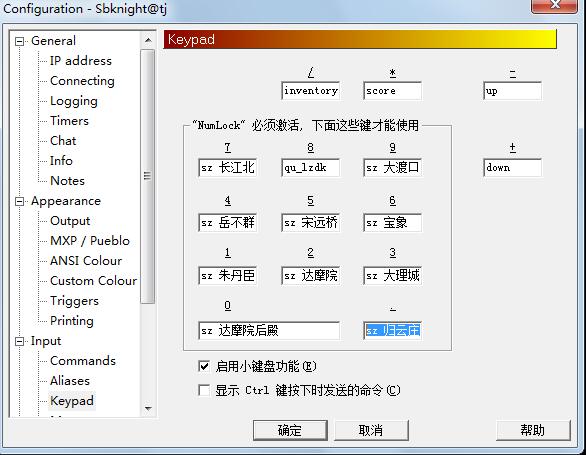The height and width of the screenshot is (455, 586).
Task: Click the General tree label
Action: click(x=53, y=41)
